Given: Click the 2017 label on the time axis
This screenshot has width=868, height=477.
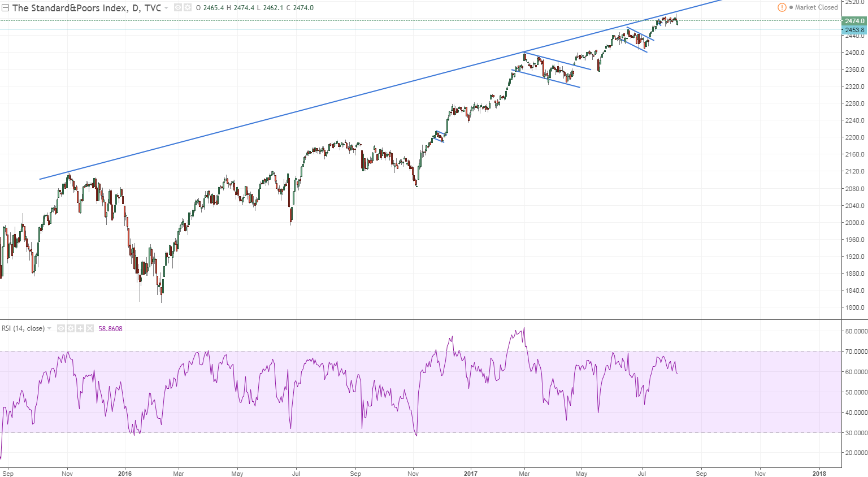Looking at the screenshot, I should coord(471,474).
